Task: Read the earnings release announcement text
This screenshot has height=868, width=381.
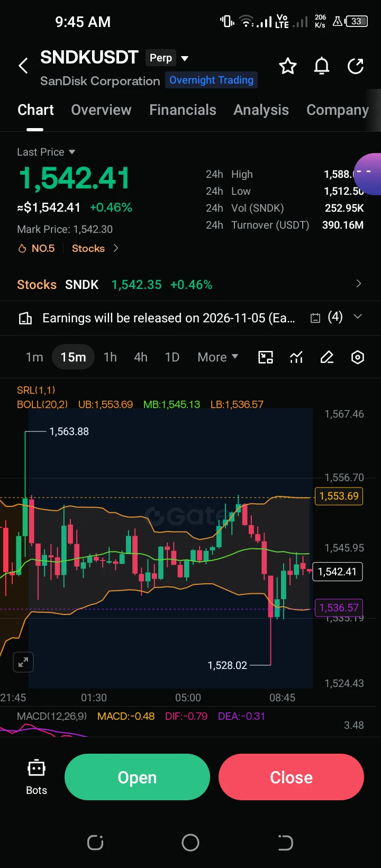Action: [x=169, y=318]
